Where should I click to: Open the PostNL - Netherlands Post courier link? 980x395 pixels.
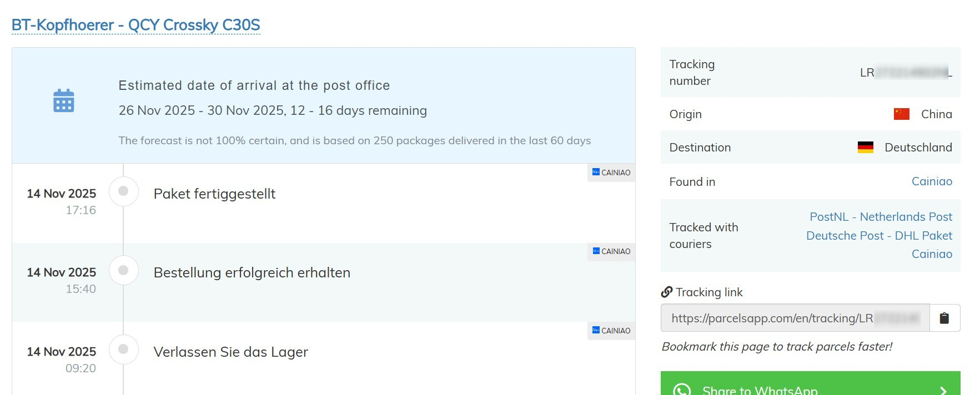pyautogui.click(x=880, y=217)
